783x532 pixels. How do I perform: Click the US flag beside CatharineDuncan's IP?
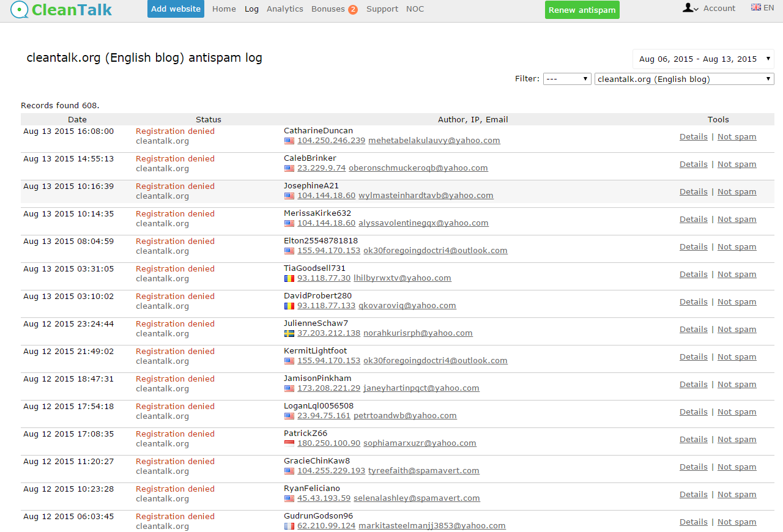(288, 141)
